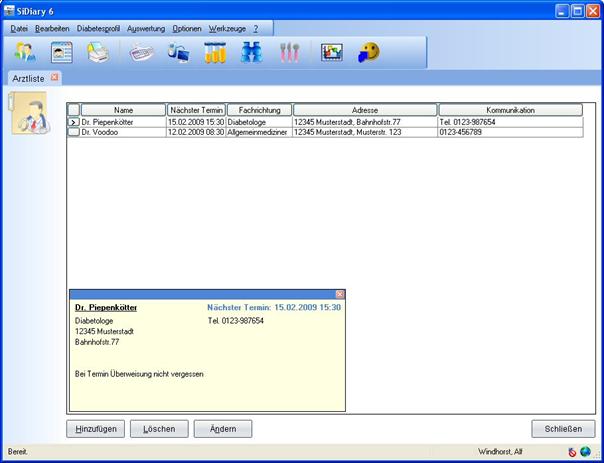Click Windhorst, Alf in status bar
Viewport: 604px width, 463px height.
500,451
